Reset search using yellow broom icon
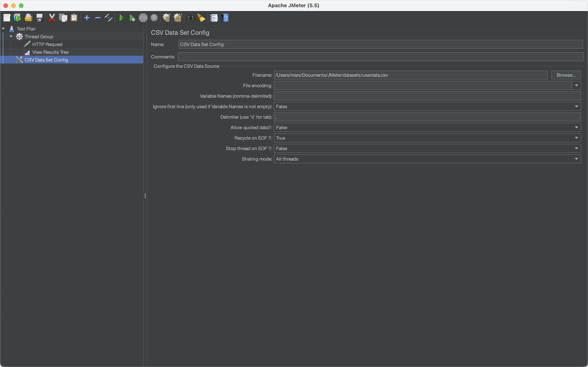 click(x=201, y=18)
